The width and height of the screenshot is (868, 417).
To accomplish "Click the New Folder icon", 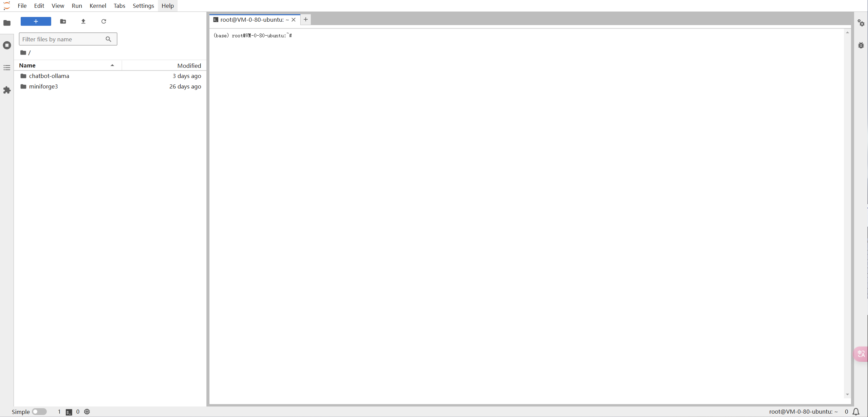I will point(63,21).
